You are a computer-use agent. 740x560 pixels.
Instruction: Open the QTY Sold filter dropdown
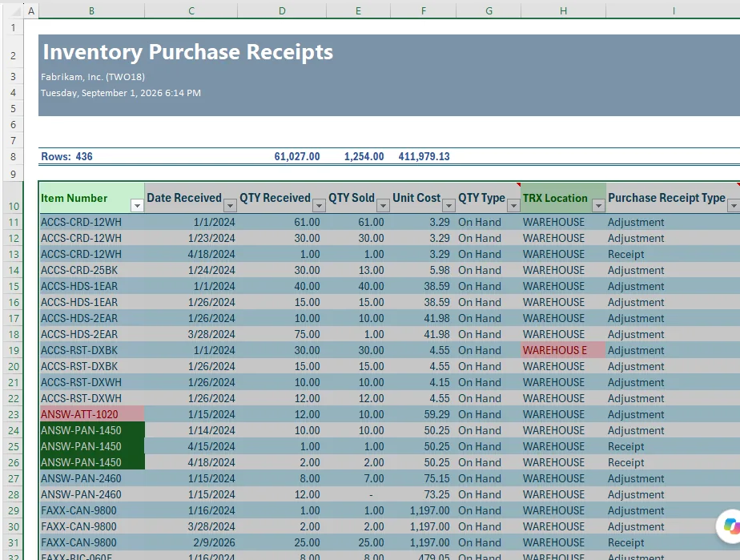tap(383, 206)
